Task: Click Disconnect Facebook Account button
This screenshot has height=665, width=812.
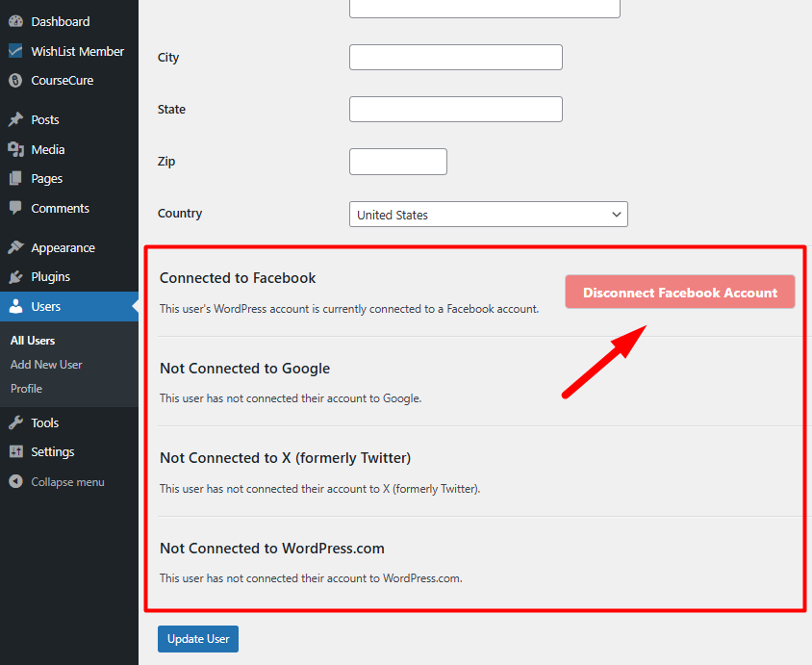Action: pyautogui.click(x=680, y=293)
